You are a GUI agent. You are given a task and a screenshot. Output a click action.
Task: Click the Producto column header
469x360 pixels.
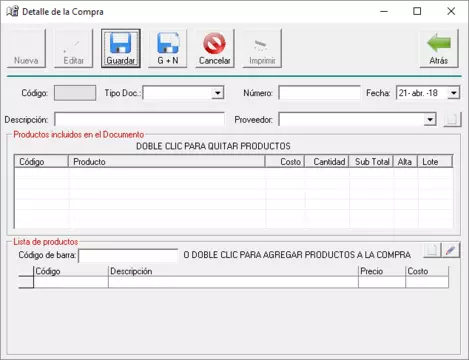[167, 162]
